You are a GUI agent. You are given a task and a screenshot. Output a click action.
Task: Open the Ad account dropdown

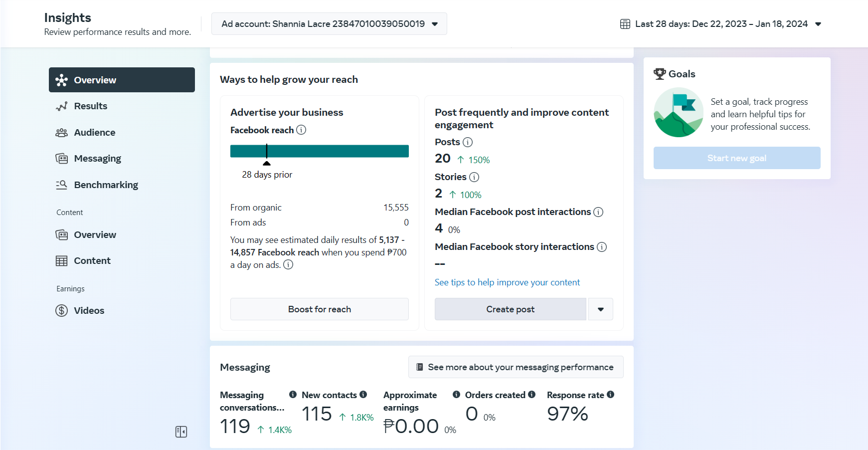coord(329,24)
